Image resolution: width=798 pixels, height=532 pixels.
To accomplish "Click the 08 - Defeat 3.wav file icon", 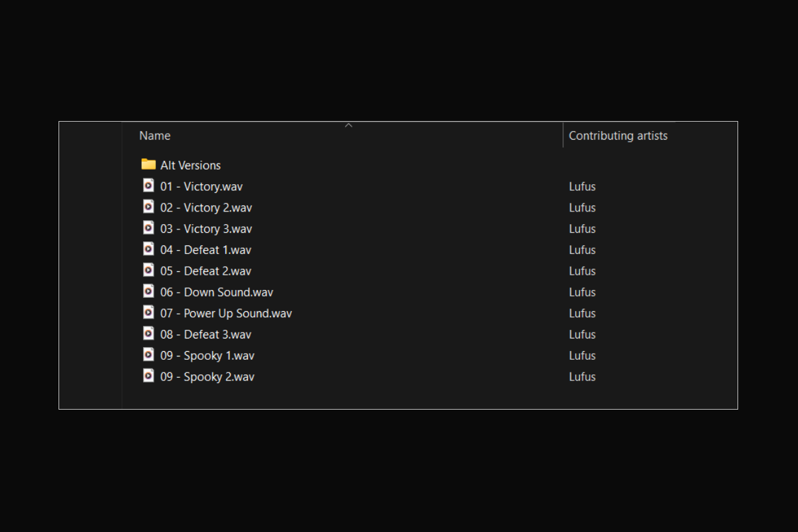I will click(x=148, y=334).
